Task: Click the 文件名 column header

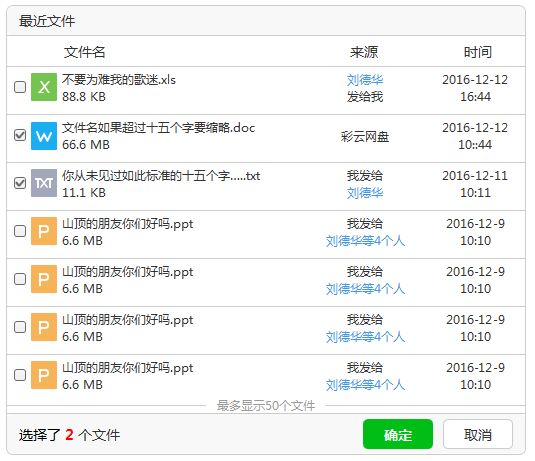Action: click(x=85, y=52)
